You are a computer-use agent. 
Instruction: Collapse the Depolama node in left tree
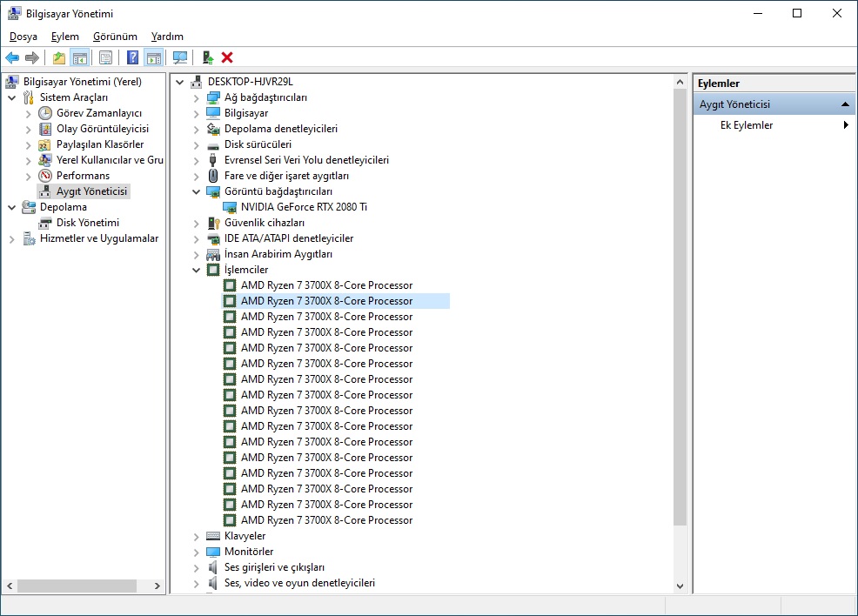11,207
